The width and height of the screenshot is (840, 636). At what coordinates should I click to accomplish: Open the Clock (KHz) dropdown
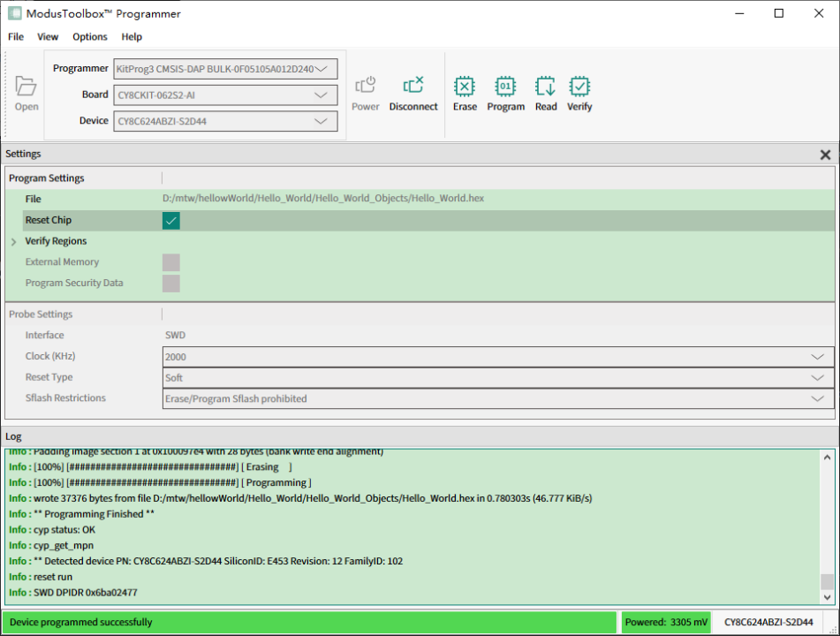coord(497,357)
